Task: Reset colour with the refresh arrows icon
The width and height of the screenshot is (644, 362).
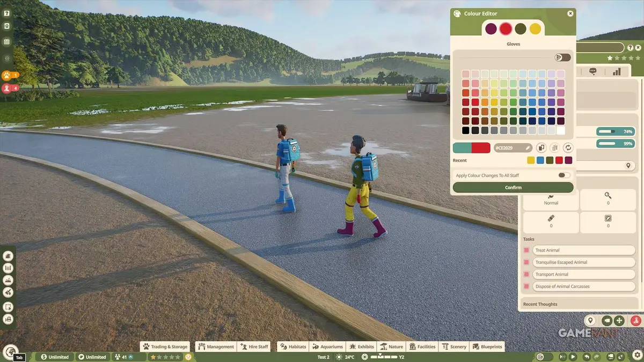Action: pos(568,147)
